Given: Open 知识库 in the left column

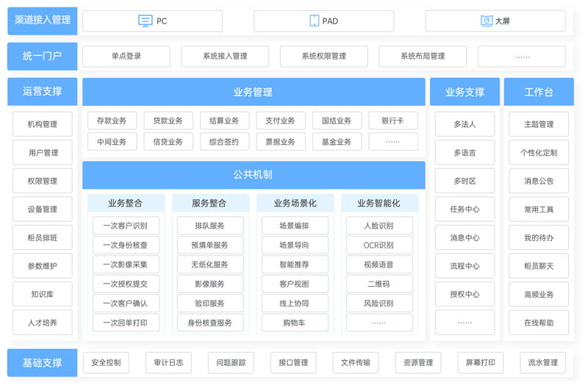Looking at the screenshot, I should click(x=43, y=295).
